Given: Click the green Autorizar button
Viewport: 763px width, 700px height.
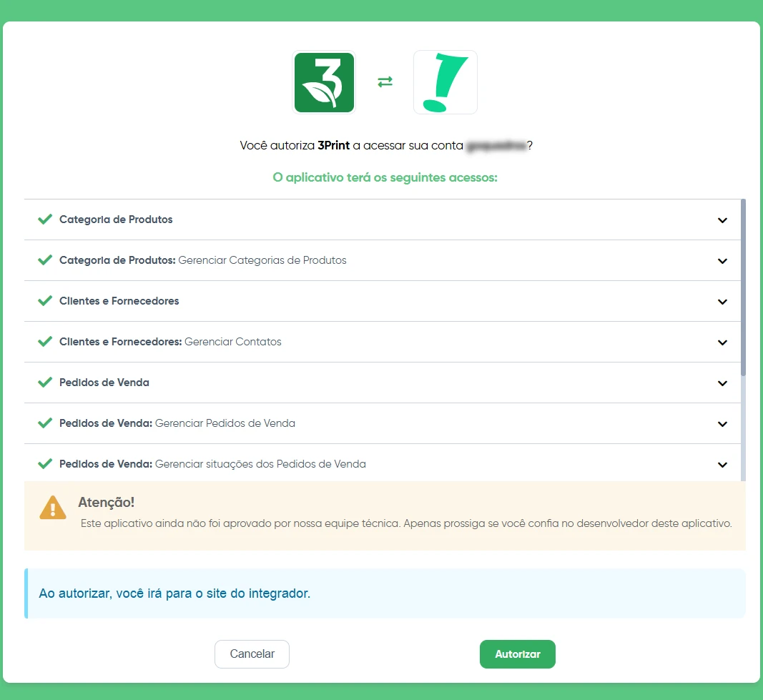Looking at the screenshot, I should (517, 654).
